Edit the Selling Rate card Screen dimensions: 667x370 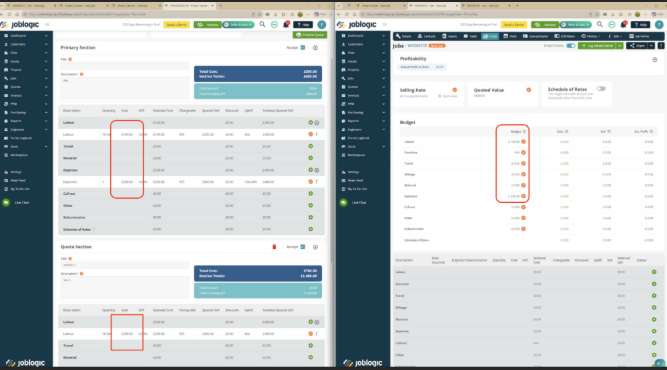coord(455,90)
